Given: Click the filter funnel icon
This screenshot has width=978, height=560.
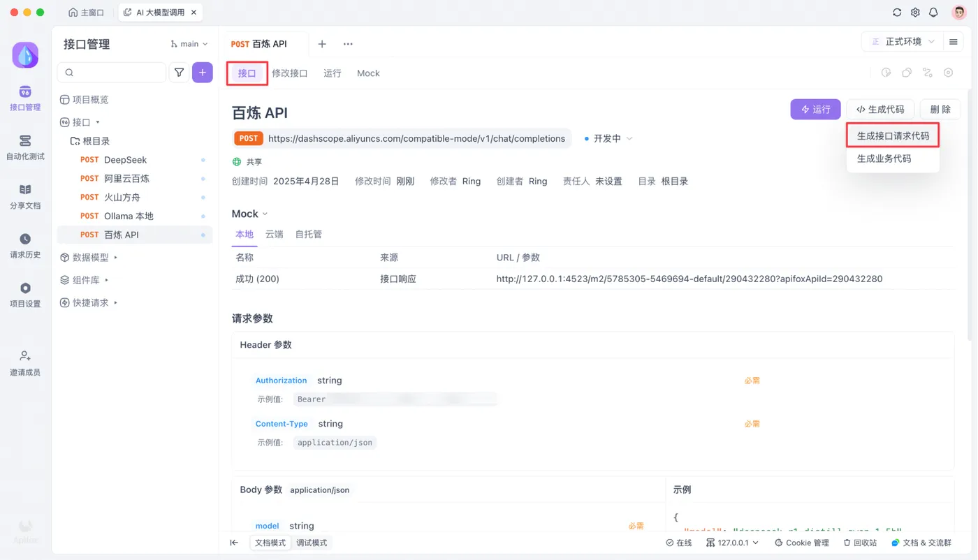Looking at the screenshot, I should pos(180,72).
